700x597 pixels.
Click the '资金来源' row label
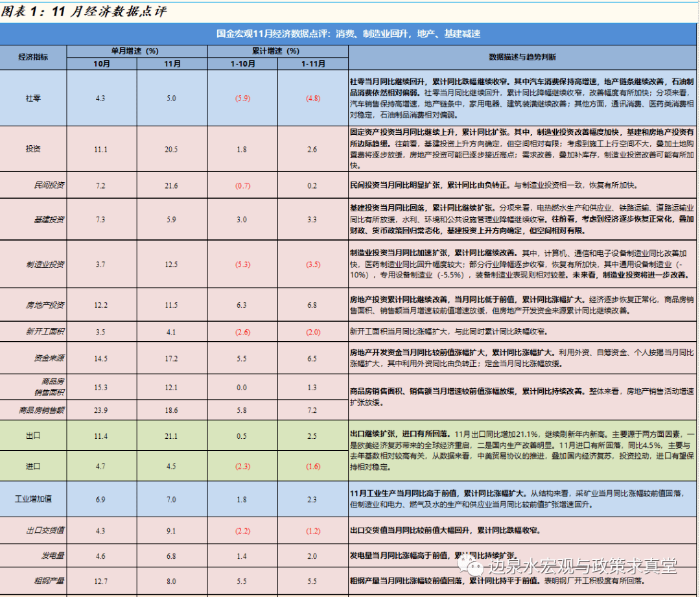(x=49, y=358)
